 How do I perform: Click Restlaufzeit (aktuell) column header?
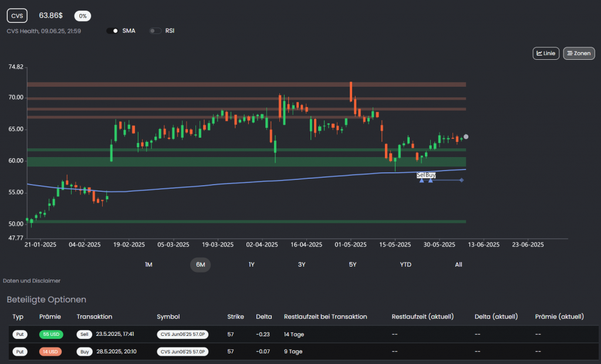(423, 317)
